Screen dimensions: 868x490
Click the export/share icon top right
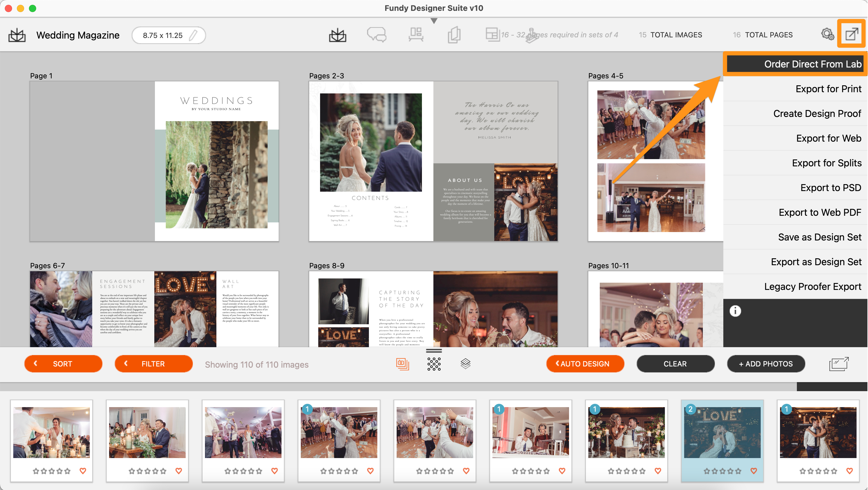tap(851, 35)
